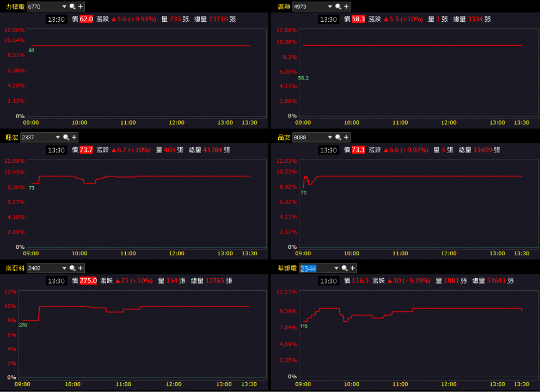
Task: Click the total volume value 23710
Action: pos(218,19)
